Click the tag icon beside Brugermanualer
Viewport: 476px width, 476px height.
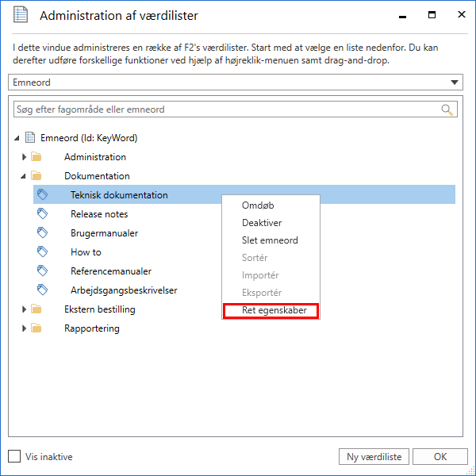(42, 232)
